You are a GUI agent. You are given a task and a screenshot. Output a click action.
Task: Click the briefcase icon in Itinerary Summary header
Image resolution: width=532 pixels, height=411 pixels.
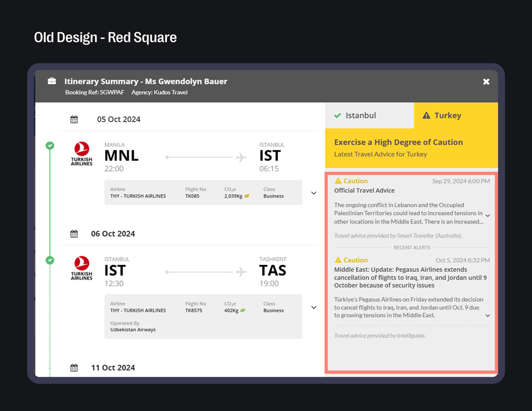(52, 81)
